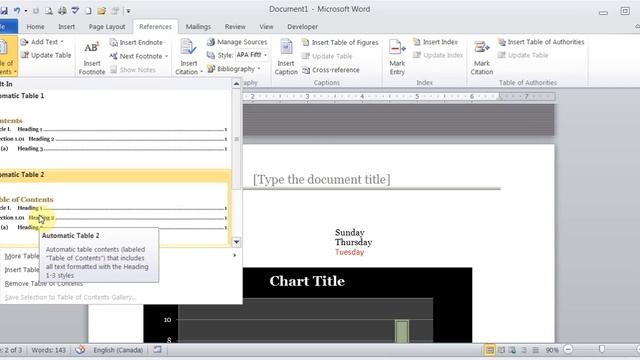Viewport: 640px width, 360px height.
Task: Open the File tab
Action: click(8, 27)
